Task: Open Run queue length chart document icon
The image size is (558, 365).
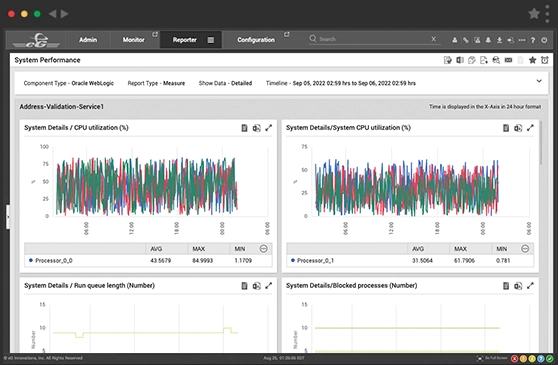Action: pyautogui.click(x=244, y=285)
